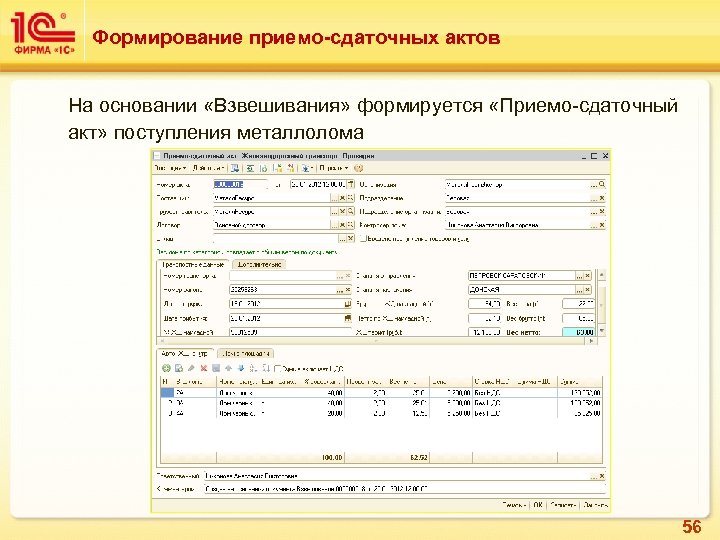The width and height of the screenshot is (720, 540).
Task: Click the total cell showing 100,00
Action: pos(332,458)
